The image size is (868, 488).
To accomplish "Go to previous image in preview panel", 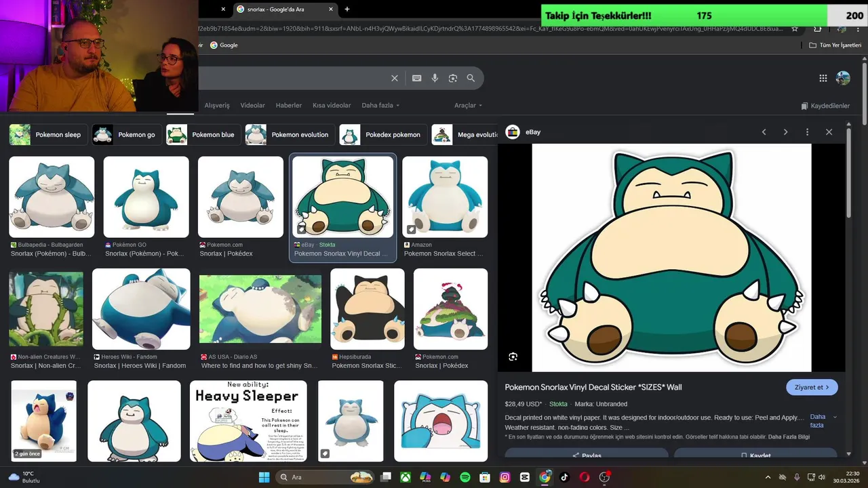I will [764, 132].
